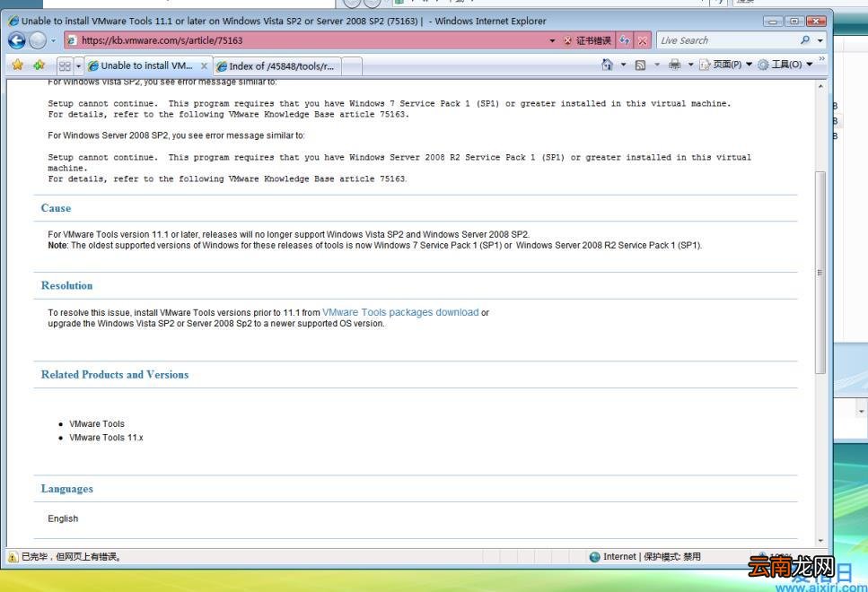The image size is (868, 592).
Task: Click the 'Internet | 保护模式: 禁用' status text
Action: (652, 557)
